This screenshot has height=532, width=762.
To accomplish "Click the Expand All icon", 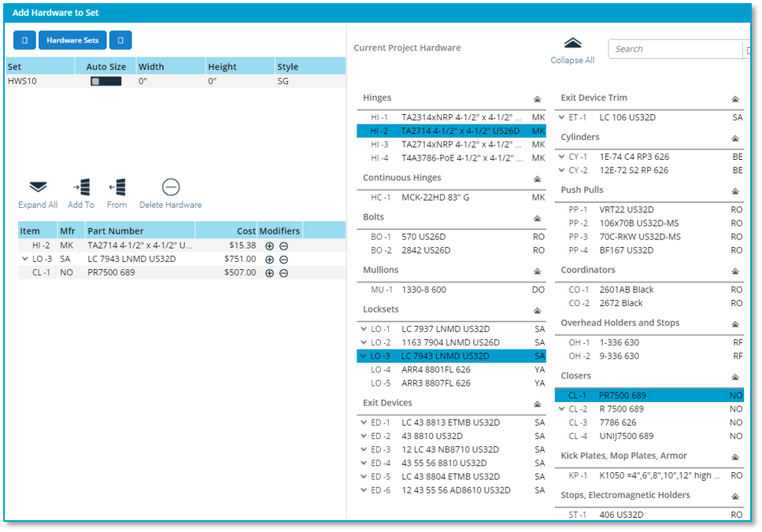I will 38,187.
